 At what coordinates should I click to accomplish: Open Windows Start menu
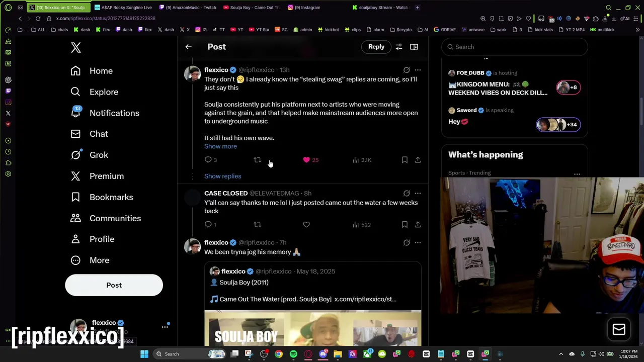(144, 354)
